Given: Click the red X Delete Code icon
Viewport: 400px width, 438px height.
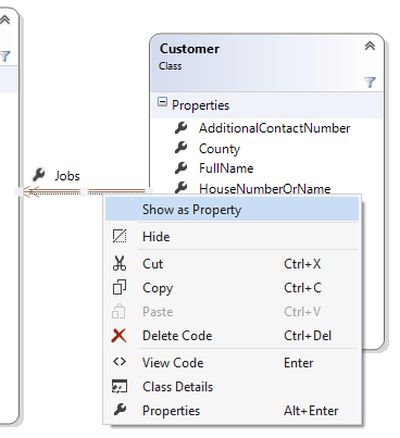Looking at the screenshot, I should coord(119,335).
